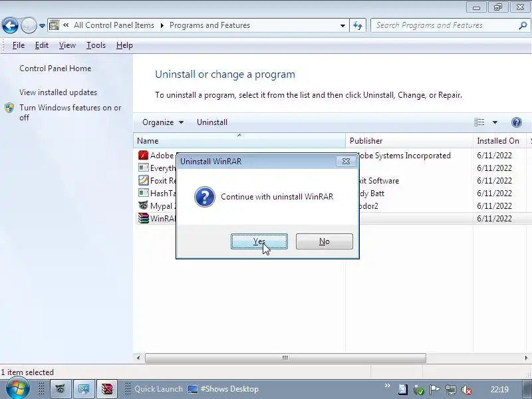Open the Tools menu
Image resolution: width=532 pixels, height=399 pixels.
(x=96, y=45)
